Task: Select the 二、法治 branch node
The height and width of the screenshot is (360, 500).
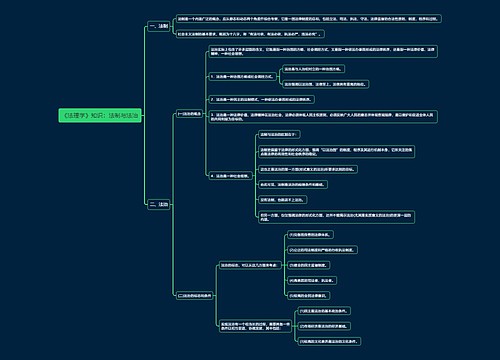Action: coord(159,204)
